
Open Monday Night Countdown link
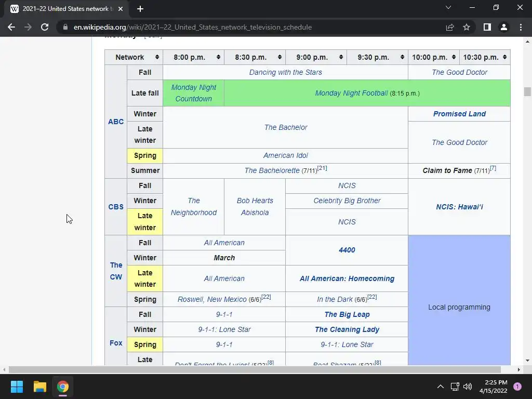tap(193, 93)
